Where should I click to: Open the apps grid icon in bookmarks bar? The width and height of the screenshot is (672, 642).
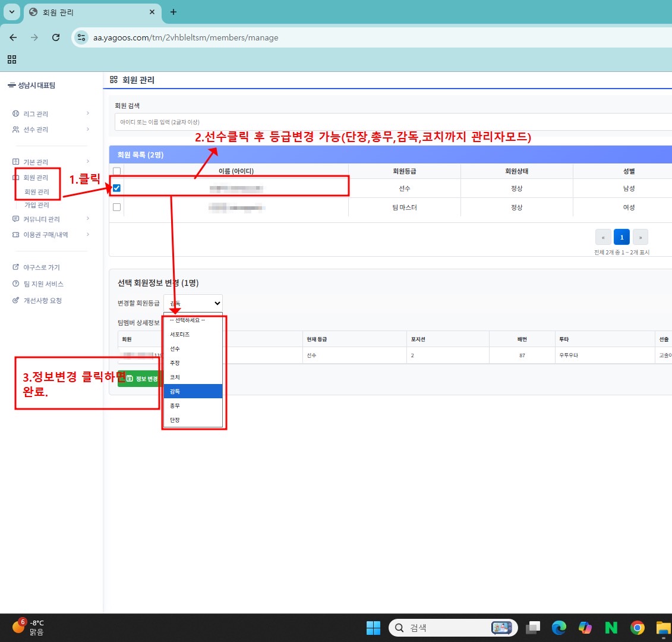12,59
